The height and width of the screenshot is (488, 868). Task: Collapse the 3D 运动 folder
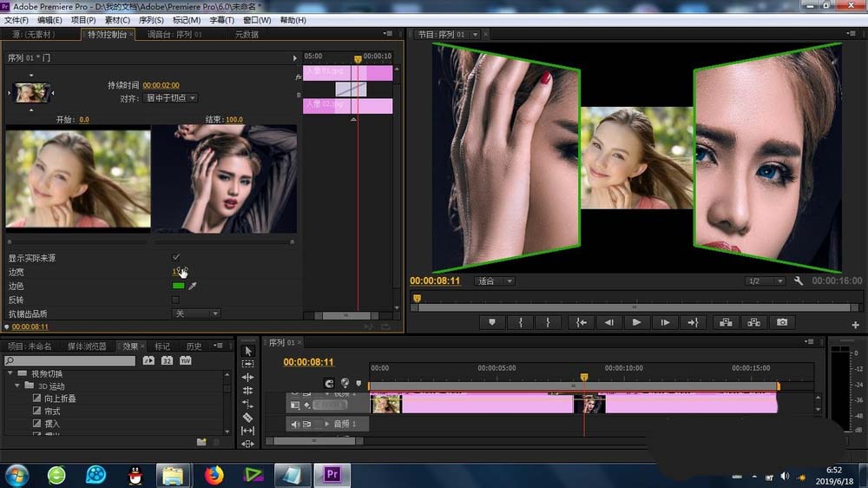(17, 386)
